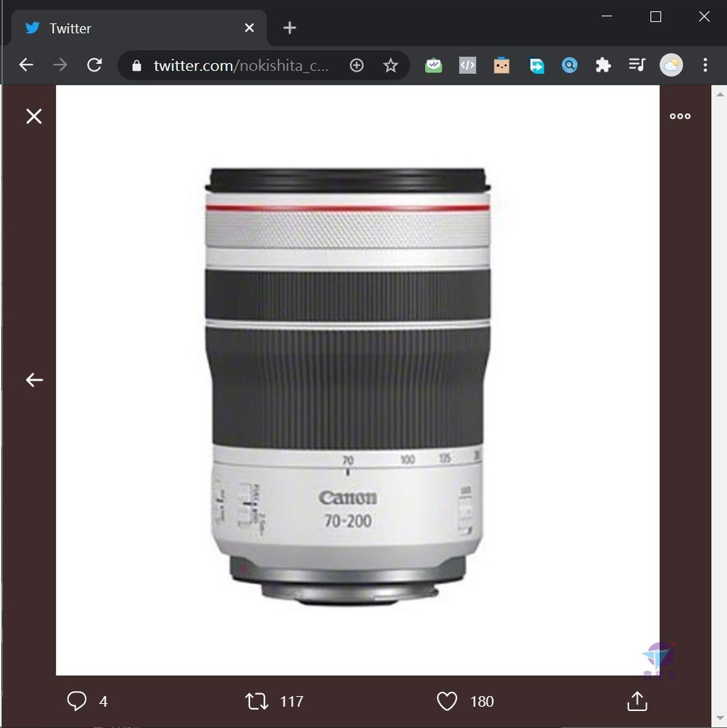Retweet using the retweet arrows icon

tap(257, 701)
